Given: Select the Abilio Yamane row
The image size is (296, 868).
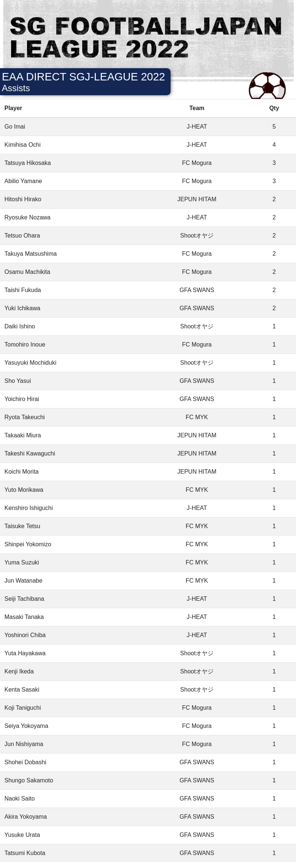Looking at the screenshot, I should tap(148, 181).
